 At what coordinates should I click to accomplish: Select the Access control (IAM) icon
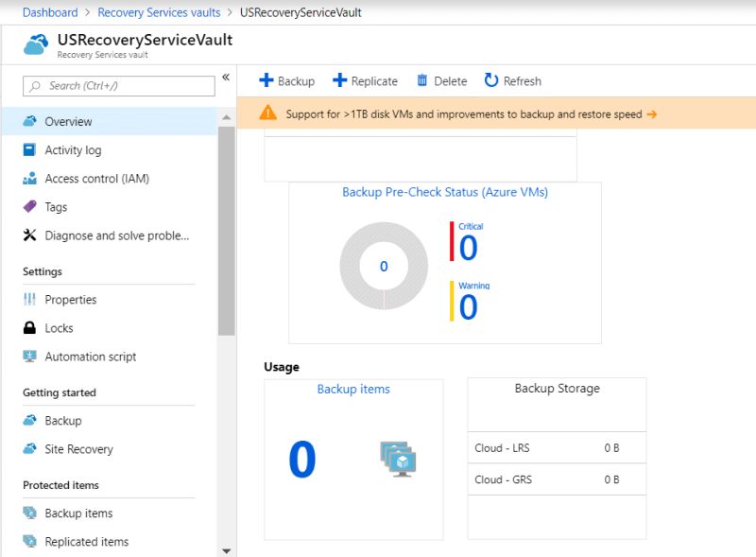click(x=30, y=178)
